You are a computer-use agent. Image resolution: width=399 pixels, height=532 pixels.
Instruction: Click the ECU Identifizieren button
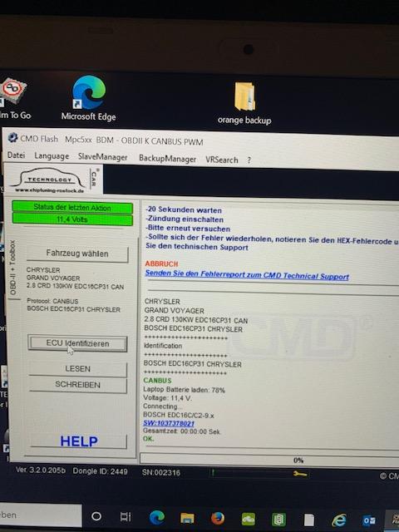pos(77,343)
